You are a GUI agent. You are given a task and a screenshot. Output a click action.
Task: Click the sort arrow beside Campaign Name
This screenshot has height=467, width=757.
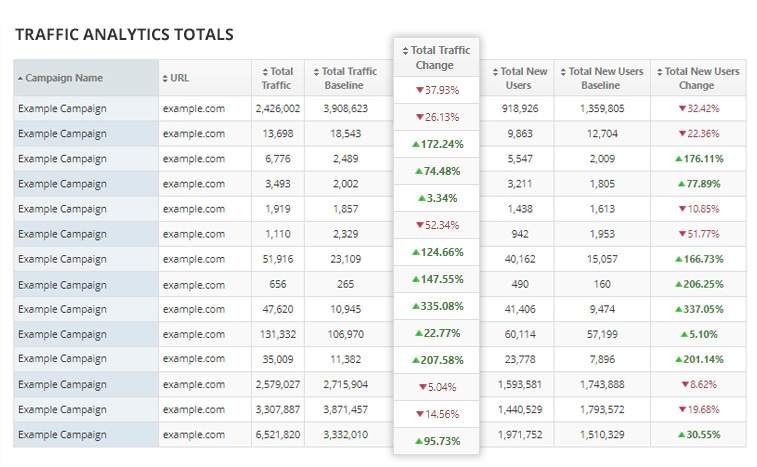21,78
